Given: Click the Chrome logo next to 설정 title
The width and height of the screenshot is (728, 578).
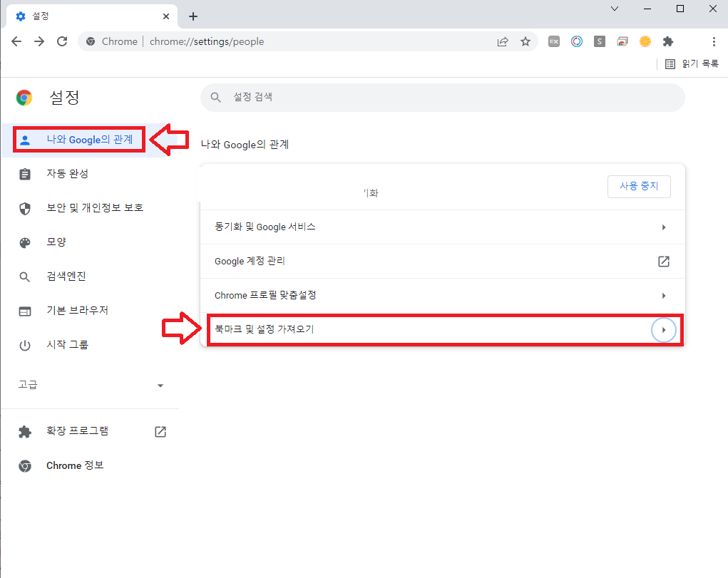Looking at the screenshot, I should (x=24, y=98).
